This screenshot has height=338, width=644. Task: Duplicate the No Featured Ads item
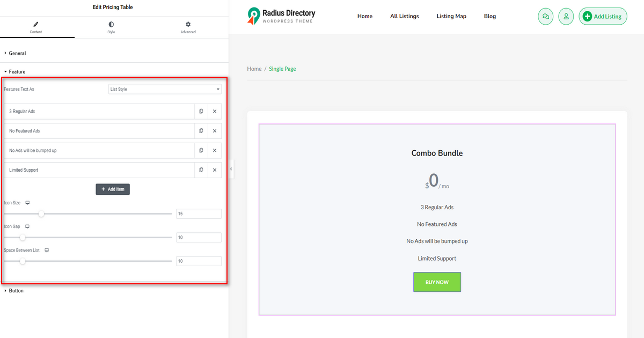click(x=201, y=131)
